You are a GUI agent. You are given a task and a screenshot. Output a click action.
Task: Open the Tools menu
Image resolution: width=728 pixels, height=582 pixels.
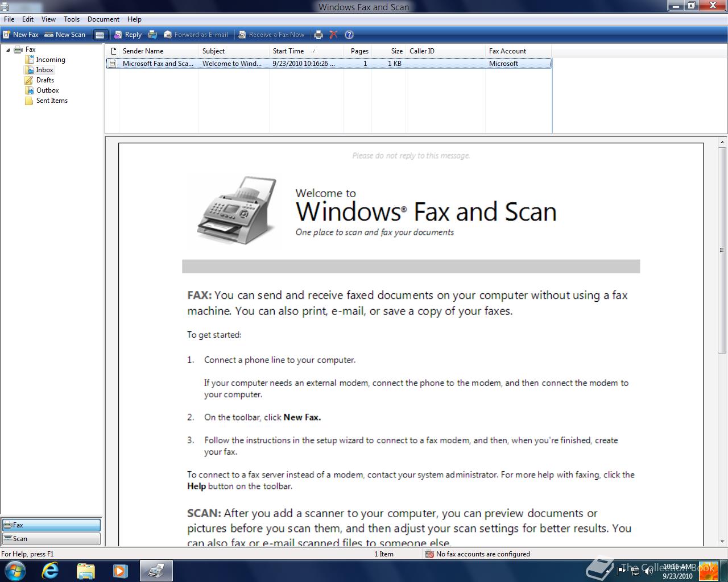72,19
